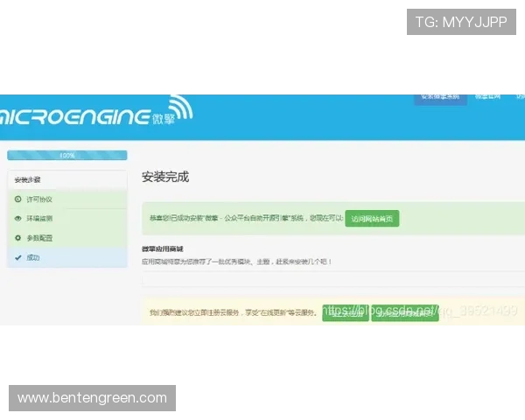The height and width of the screenshot is (420, 525).
Task: Click the gear icon beside 参数配置
Action: (18, 238)
